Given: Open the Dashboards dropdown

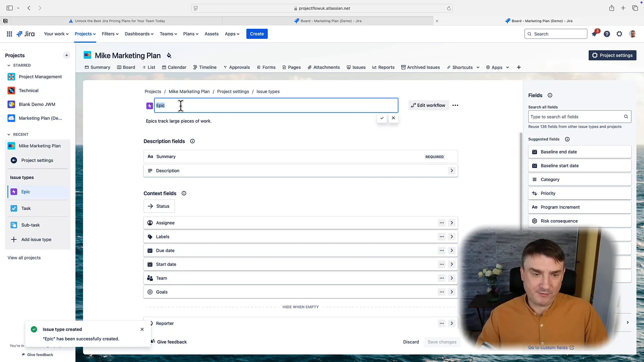Looking at the screenshot, I should pyautogui.click(x=139, y=34).
